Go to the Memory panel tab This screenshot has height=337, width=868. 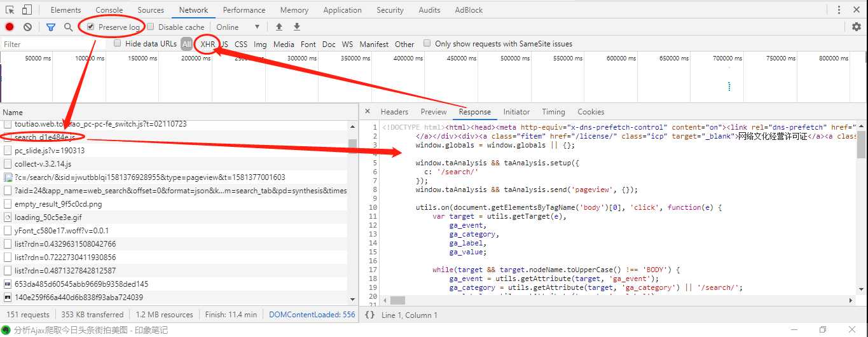pos(294,10)
